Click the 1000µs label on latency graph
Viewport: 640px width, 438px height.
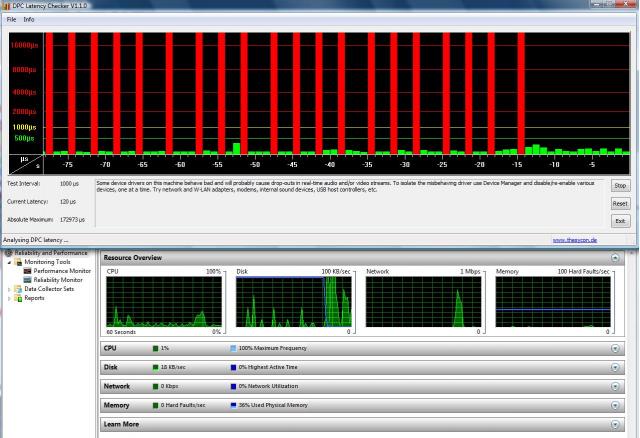tap(24, 127)
